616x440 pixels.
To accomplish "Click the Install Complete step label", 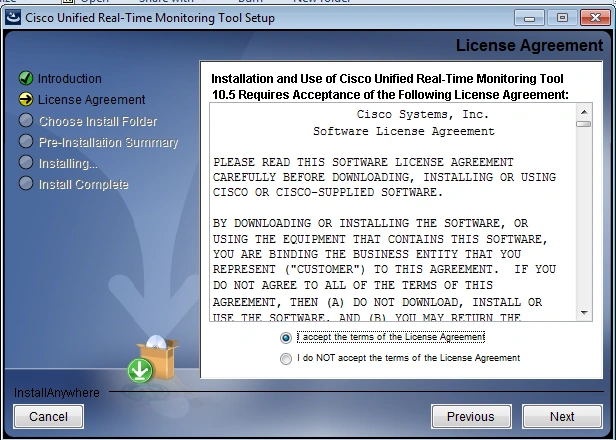I will coord(84,184).
